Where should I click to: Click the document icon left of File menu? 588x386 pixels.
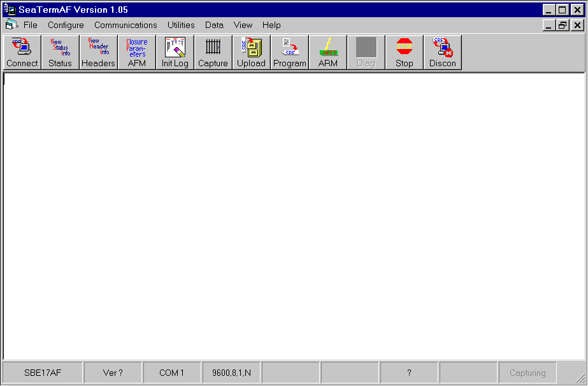[x=11, y=25]
